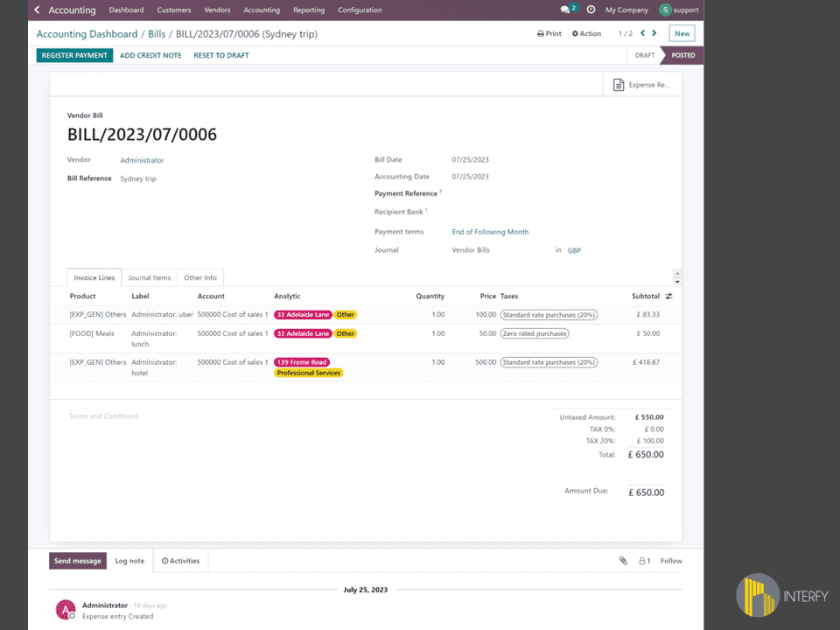Click Follow button

[x=671, y=561]
